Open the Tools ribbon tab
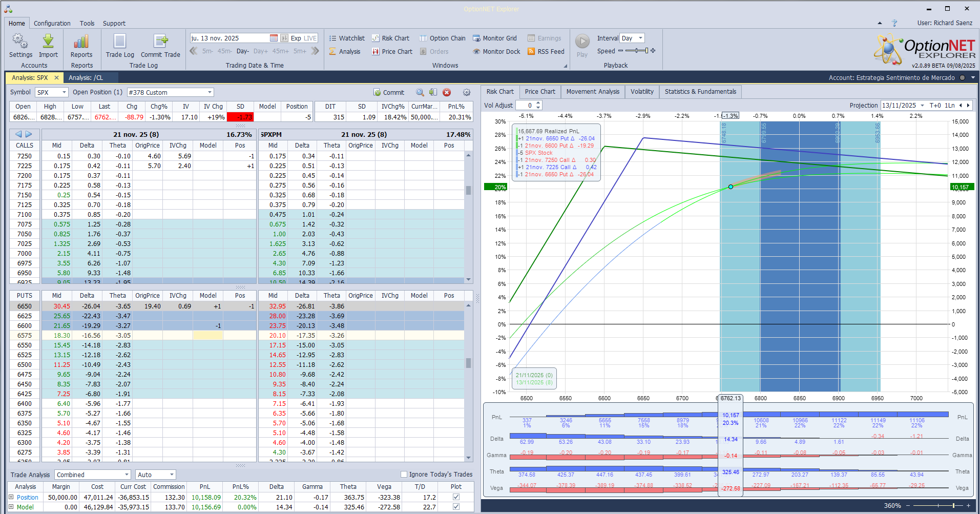The image size is (980, 514). 87,23
